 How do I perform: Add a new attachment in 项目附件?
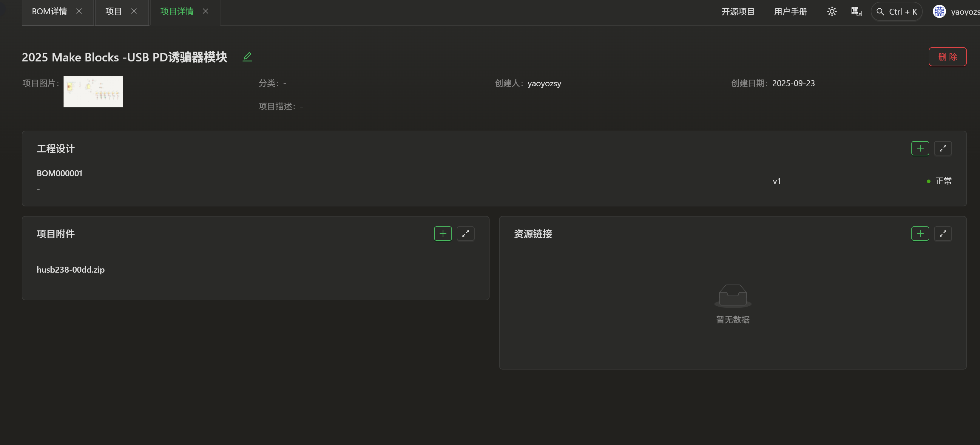[443, 234]
